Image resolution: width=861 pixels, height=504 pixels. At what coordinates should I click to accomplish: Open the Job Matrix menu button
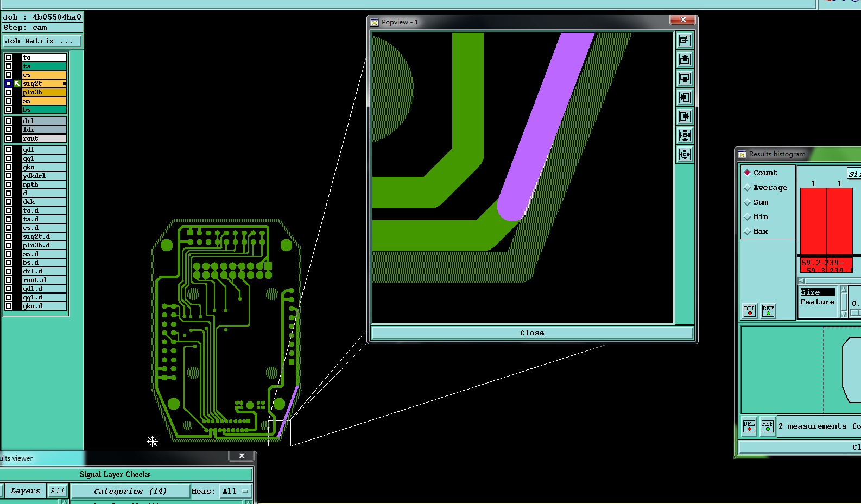(42, 41)
